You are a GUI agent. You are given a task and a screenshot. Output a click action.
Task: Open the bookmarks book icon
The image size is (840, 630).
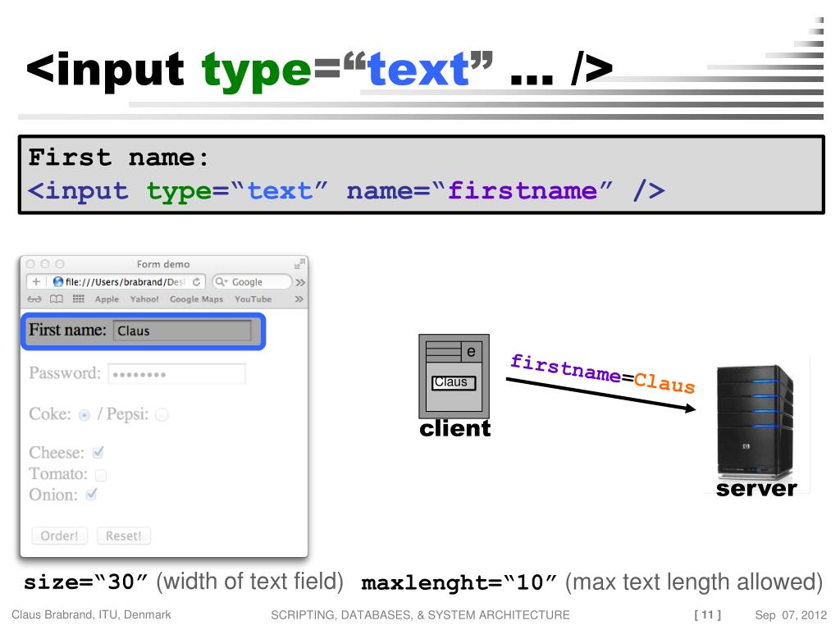click(x=57, y=299)
